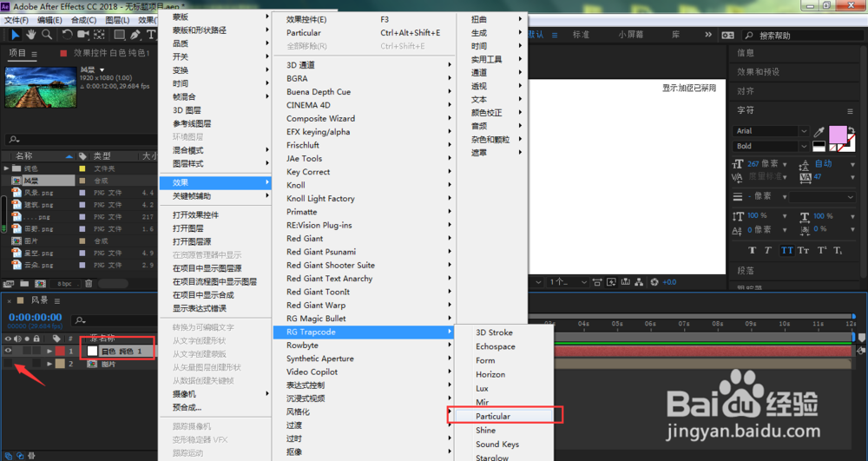Toggle solo switch for layer 1
868x461 pixels.
[27, 351]
